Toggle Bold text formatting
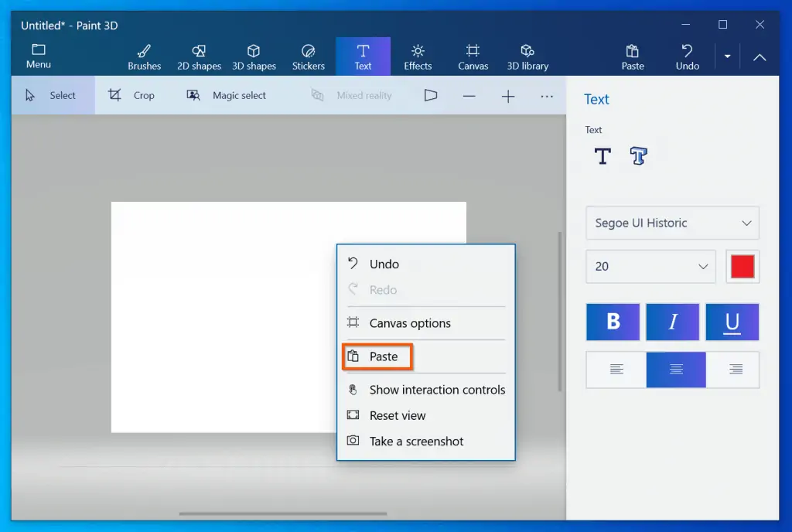The image size is (792, 532). point(613,322)
